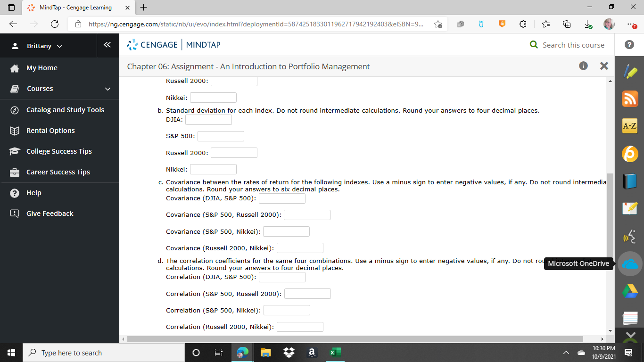This screenshot has height=362, width=644.
Task: Open the RSS feed panel in sidebar
Action: pyautogui.click(x=630, y=99)
